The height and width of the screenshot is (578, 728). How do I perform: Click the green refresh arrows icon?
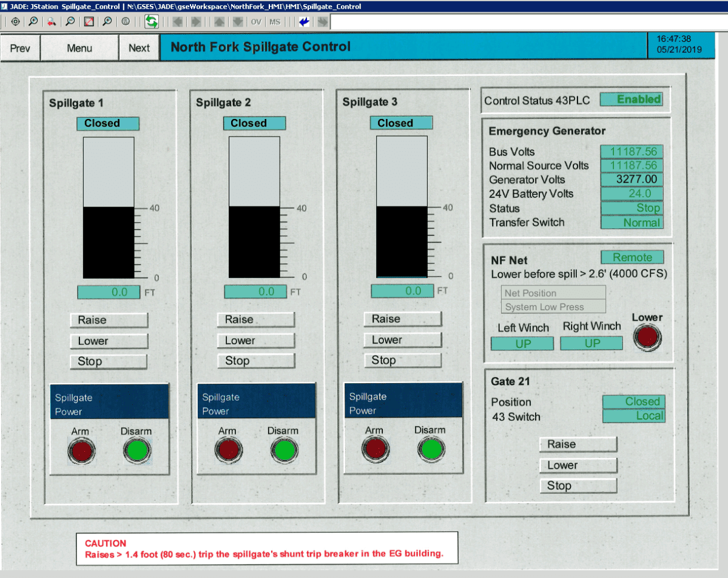coord(151,21)
